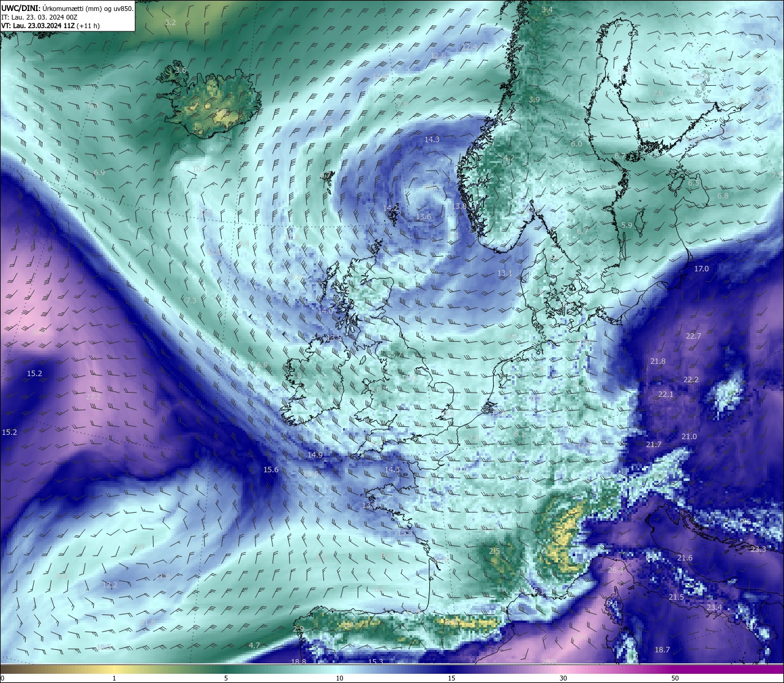
Task: Click the pink colorbar segment at 30
Action: pyautogui.click(x=563, y=669)
